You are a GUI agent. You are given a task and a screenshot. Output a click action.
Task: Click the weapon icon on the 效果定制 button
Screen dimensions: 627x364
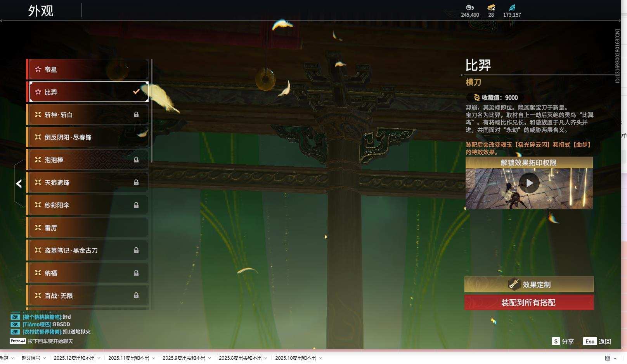514,284
